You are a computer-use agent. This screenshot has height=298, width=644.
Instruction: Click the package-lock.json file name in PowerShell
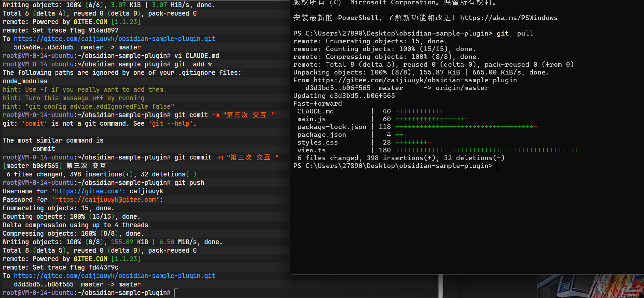pyautogui.click(x=332, y=127)
